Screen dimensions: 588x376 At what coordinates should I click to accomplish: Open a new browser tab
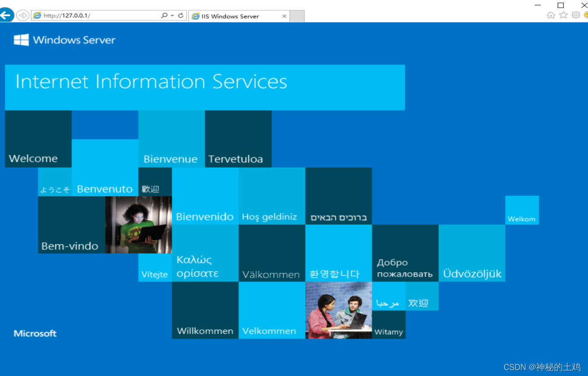coord(297,16)
